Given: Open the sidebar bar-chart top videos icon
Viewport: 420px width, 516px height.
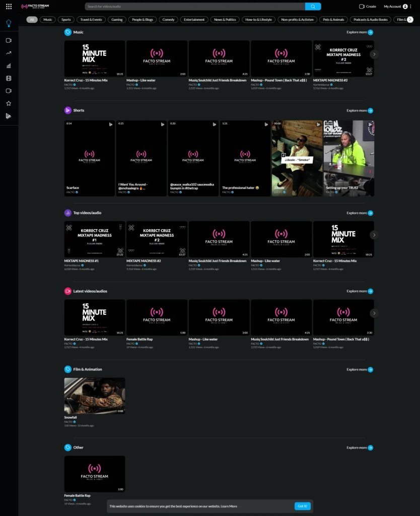Looking at the screenshot, I should (9, 66).
